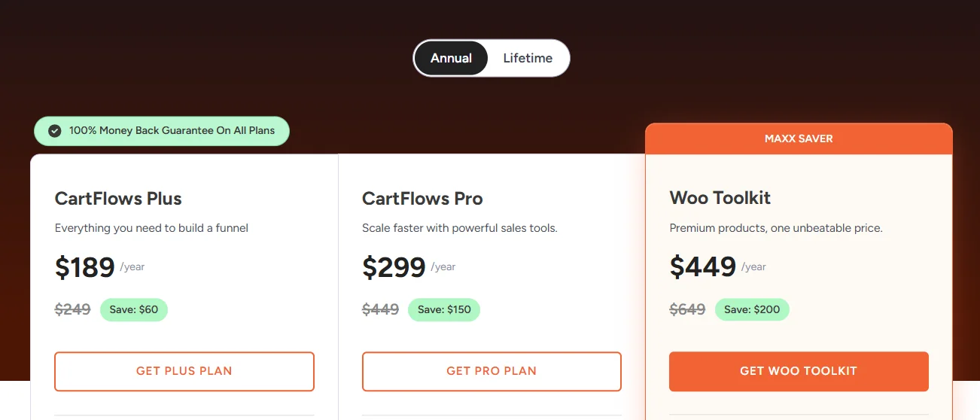980x420 pixels.
Task: Switch billing to Lifetime
Action: point(528,58)
